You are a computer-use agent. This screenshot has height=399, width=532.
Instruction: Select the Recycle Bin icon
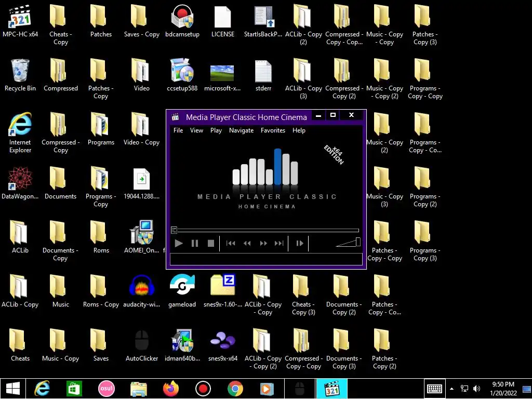tap(20, 75)
